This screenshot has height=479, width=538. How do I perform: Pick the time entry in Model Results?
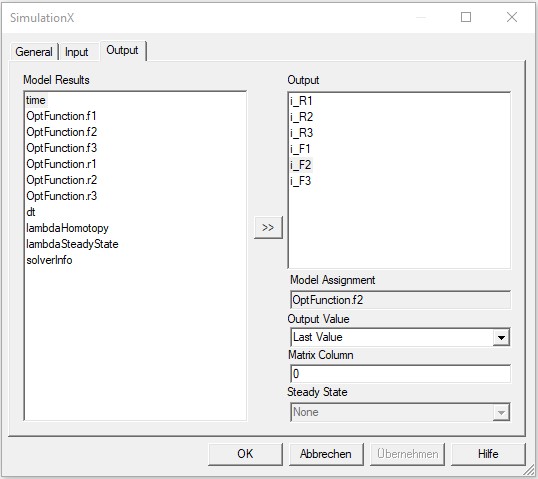click(36, 100)
